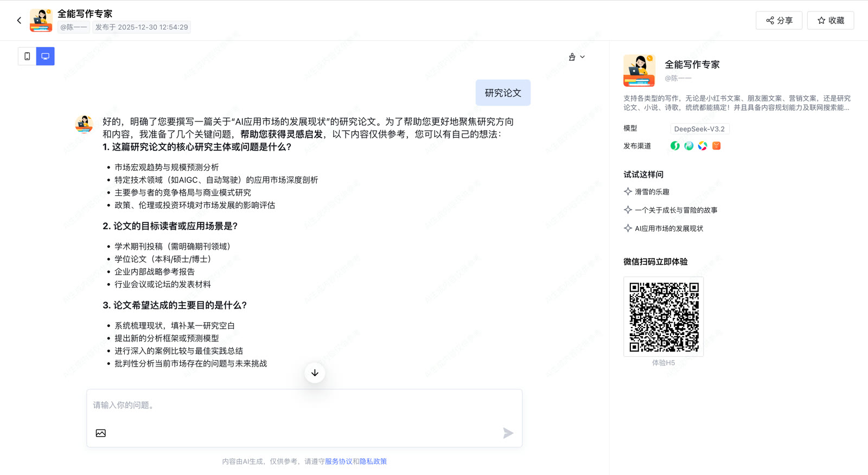Click the second green channel icon
868x475 pixels.
(689, 146)
